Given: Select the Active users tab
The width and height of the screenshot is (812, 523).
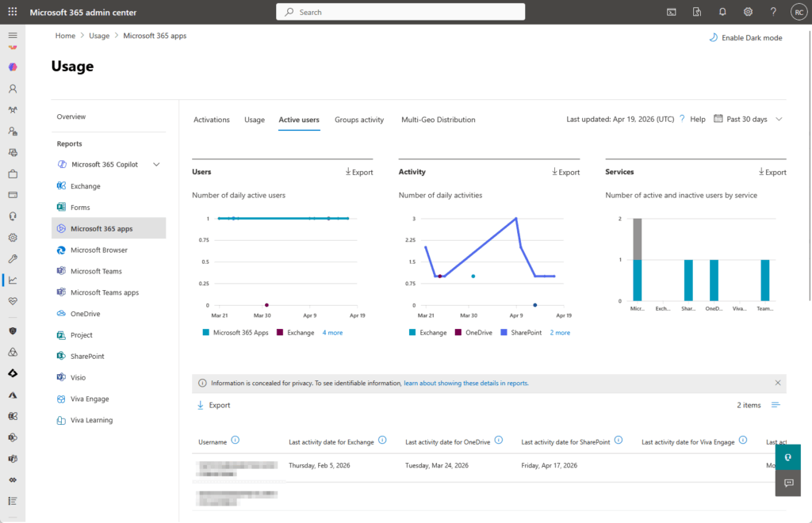Looking at the screenshot, I should pyautogui.click(x=299, y=120).
